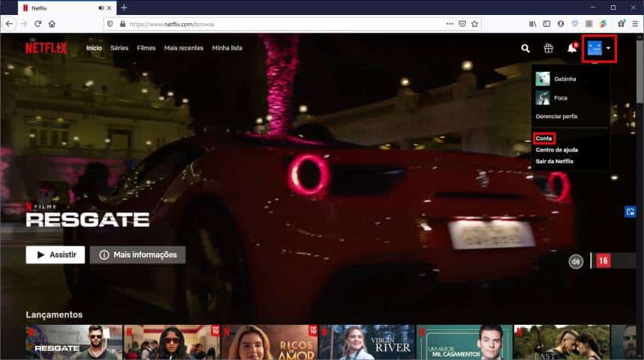
Task: Expand the profile menu caret
Action: tap(608, 48)
